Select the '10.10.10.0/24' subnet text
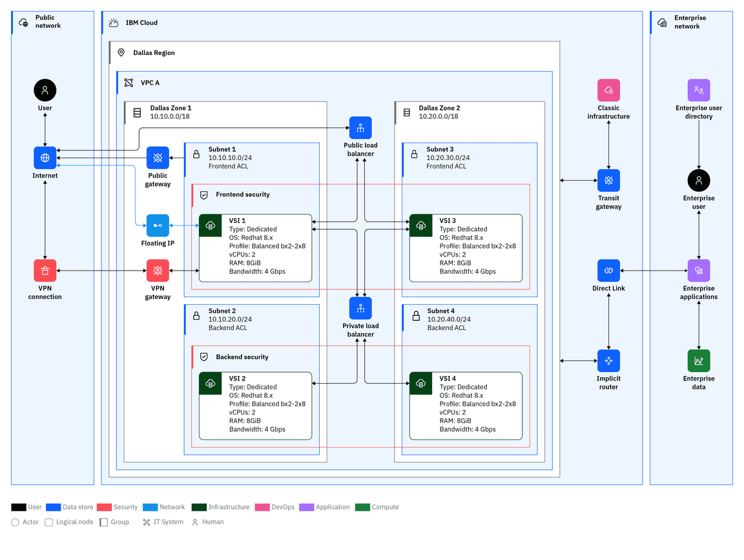 coord(230,158)
